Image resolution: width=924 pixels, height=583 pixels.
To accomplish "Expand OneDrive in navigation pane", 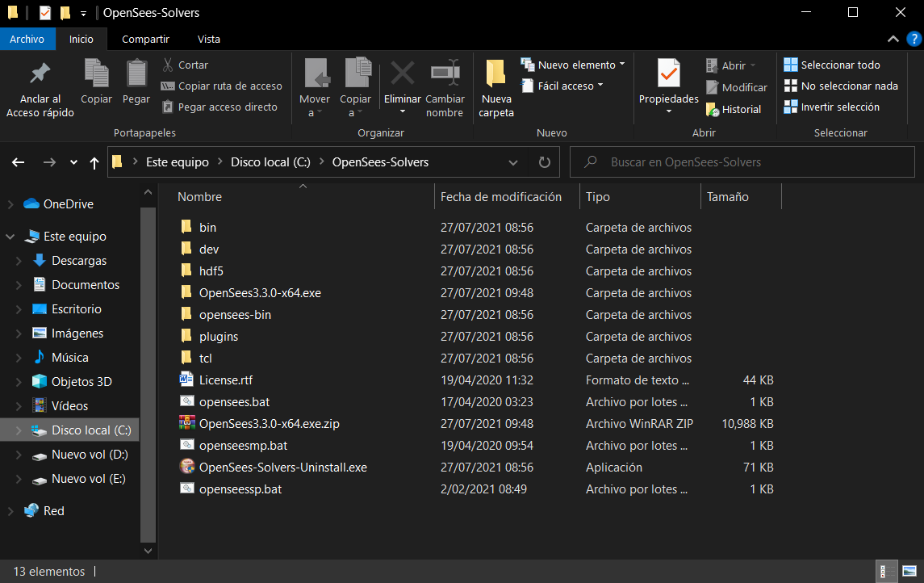I will point(10,204).
